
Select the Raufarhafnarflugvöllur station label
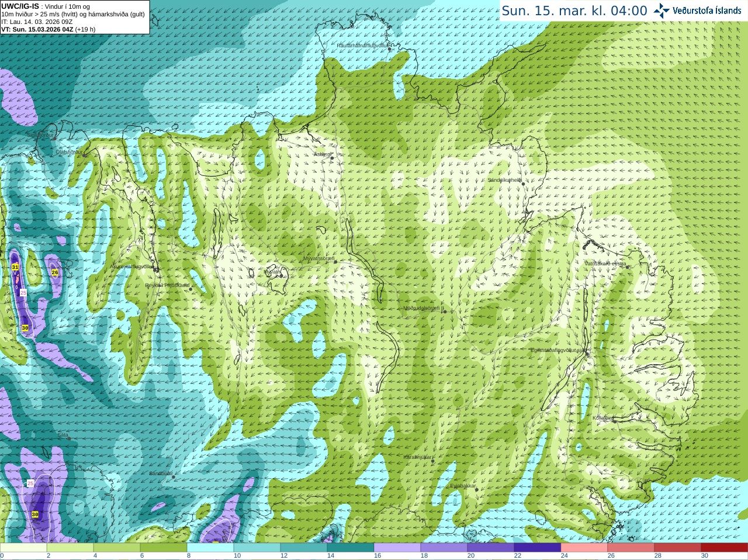tap(362, 45)
